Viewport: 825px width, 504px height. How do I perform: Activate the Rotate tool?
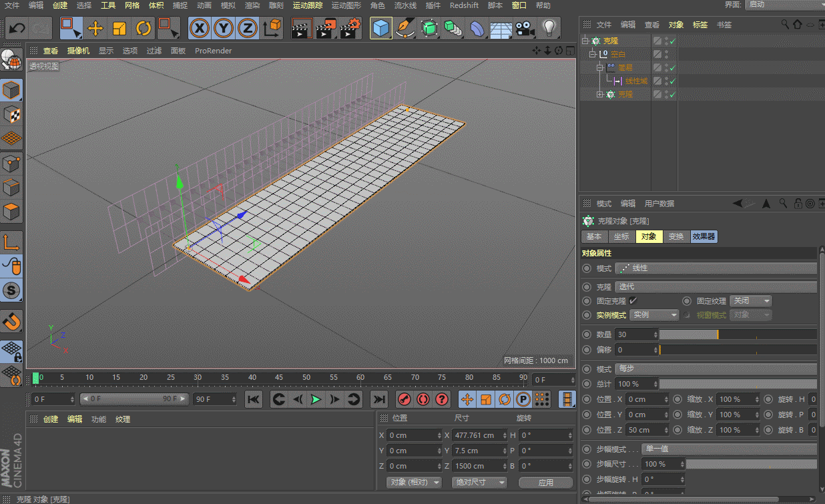[144, 28]
